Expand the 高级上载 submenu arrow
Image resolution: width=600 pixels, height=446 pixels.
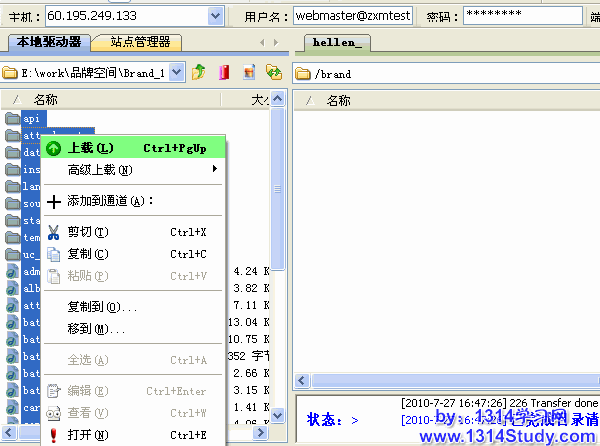click(214, 170)
